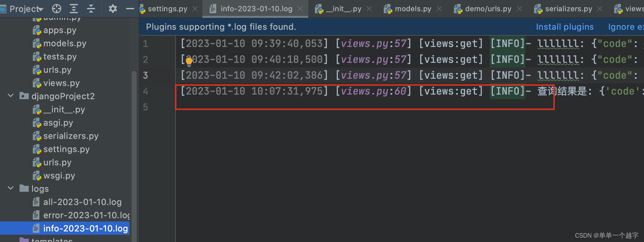Click line number 1 in the gutter
Viewport: 644px width, 242px height.
(x=145, y=44)
